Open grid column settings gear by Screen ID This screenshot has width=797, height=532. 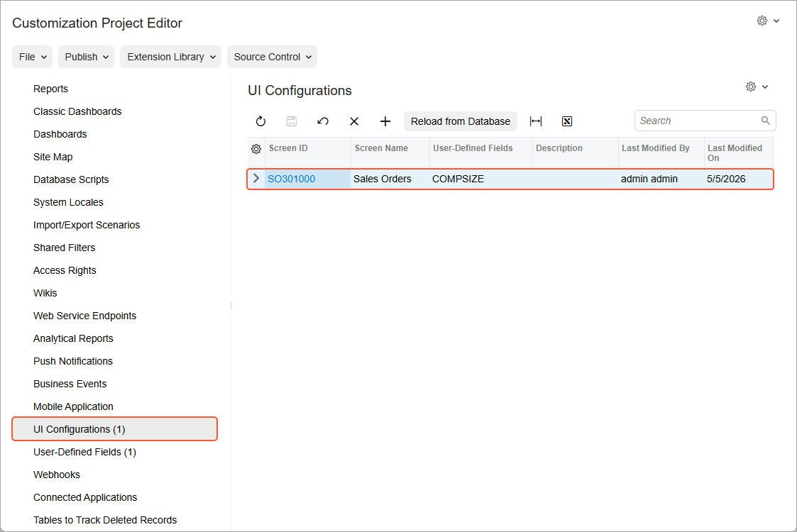(256, 149)
